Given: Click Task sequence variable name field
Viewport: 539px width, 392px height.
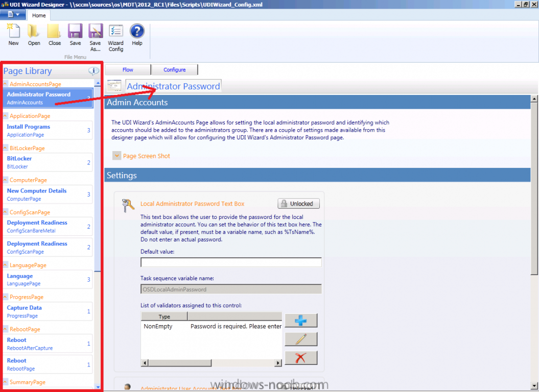Looking at the screenshot, I should click(231, 289).
